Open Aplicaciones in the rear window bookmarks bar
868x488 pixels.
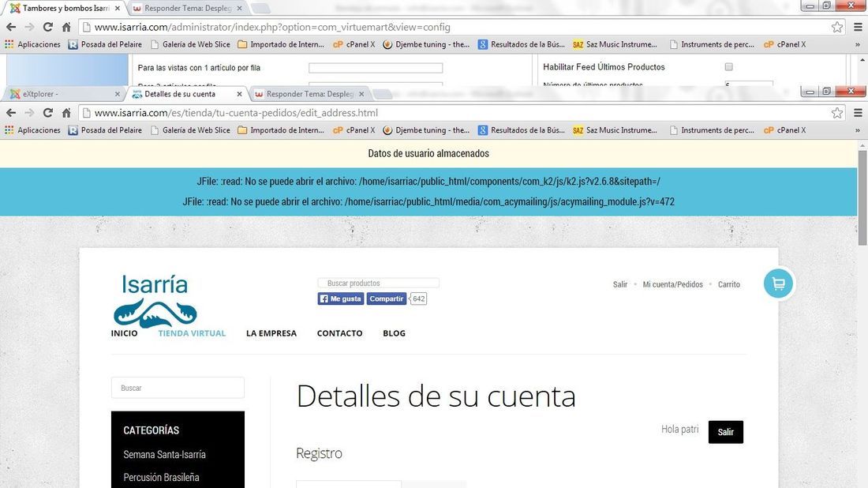pos(32,44)
